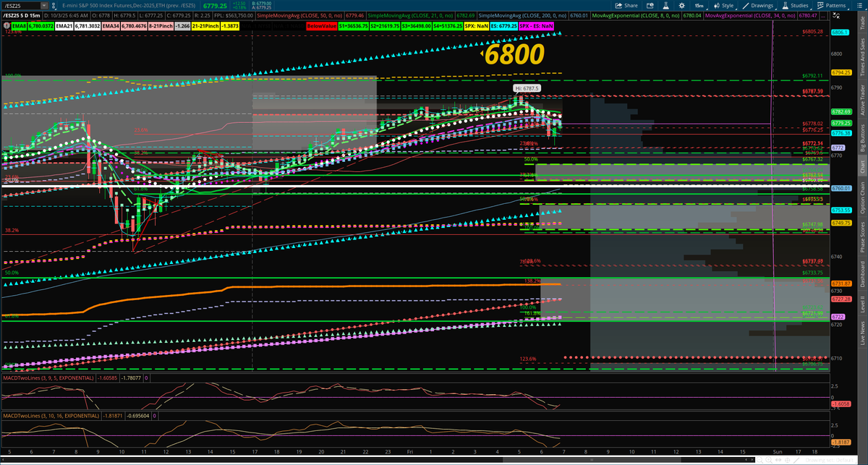Click the 6760.01 price axis bubble
Image resolution: width=868 pixels, height=465 pixels.
coord(841,188)
